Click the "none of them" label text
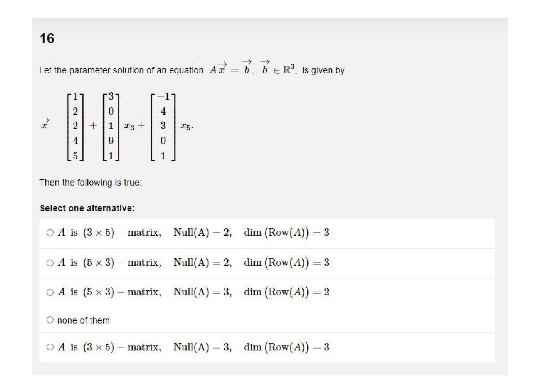 [x=83, y=320]
